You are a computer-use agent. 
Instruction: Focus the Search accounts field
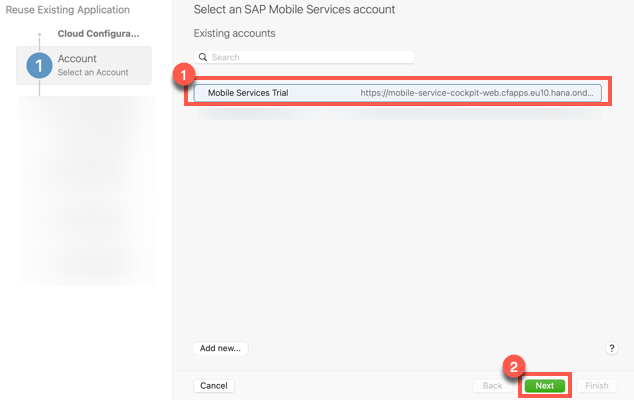(x=304, y=57)
